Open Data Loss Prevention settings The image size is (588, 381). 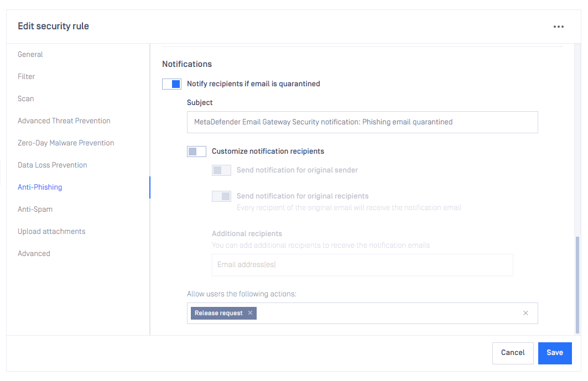[x=53, y=165]
